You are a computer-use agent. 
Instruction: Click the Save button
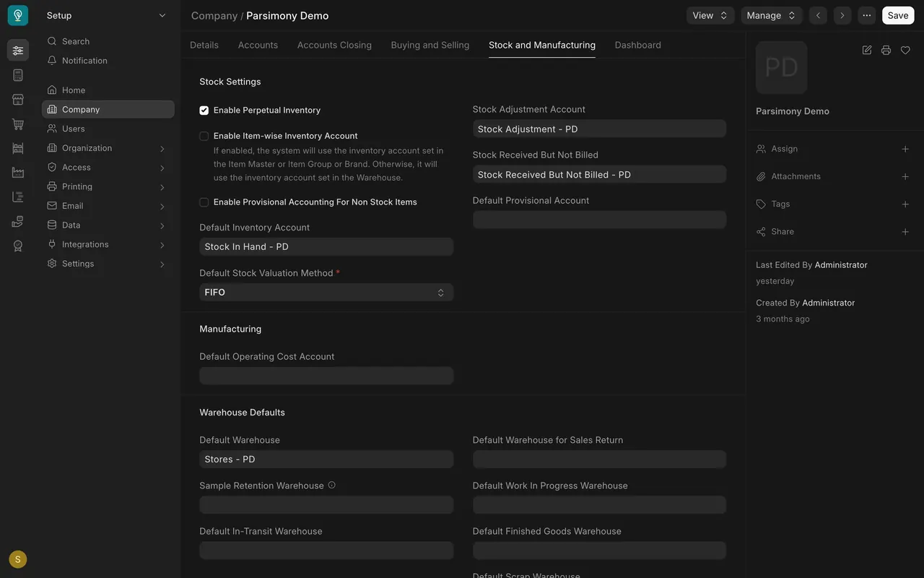click(x=898, y=15)
